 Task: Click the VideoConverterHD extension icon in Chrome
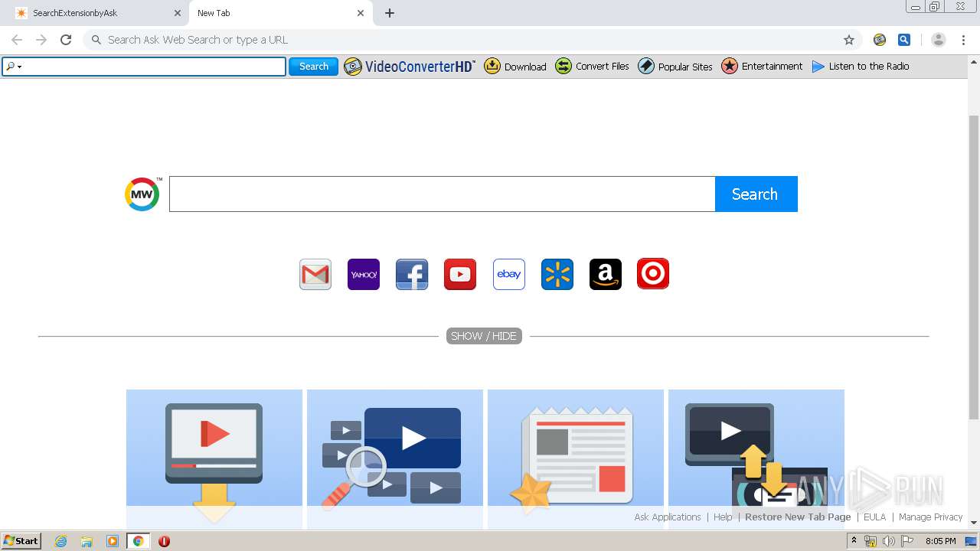pos(880,40)
